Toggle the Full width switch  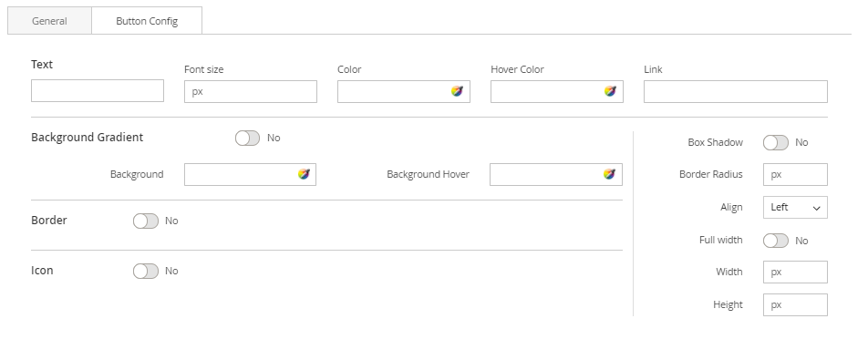[776, 241]
